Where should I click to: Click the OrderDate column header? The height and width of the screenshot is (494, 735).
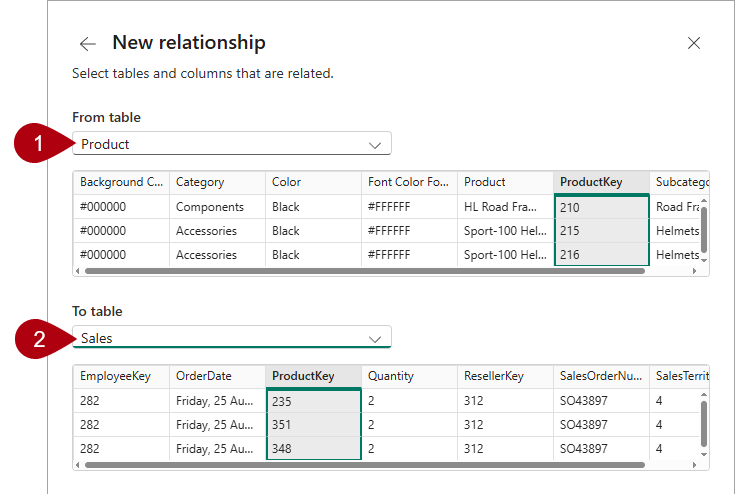point(218,376)
